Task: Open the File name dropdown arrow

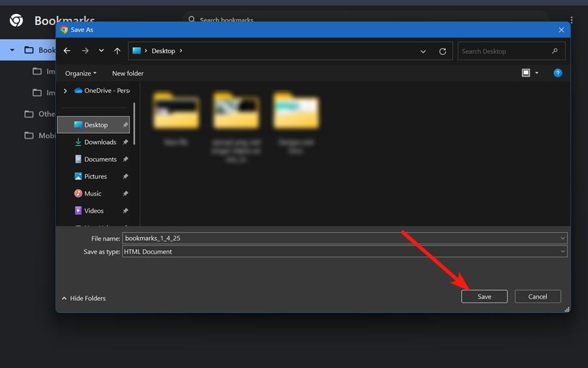Action: (x=563, y=238)
